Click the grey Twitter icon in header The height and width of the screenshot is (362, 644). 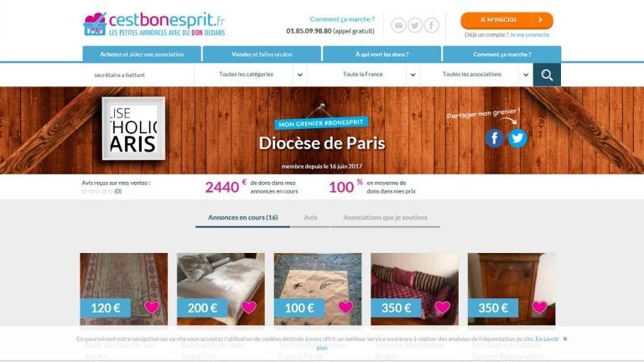coord(415,25)
